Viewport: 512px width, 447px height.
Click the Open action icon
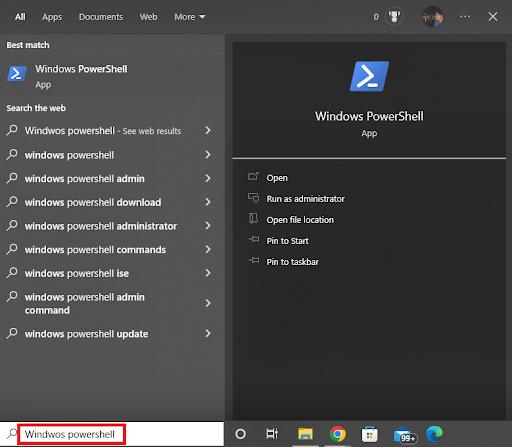[253, 176]
